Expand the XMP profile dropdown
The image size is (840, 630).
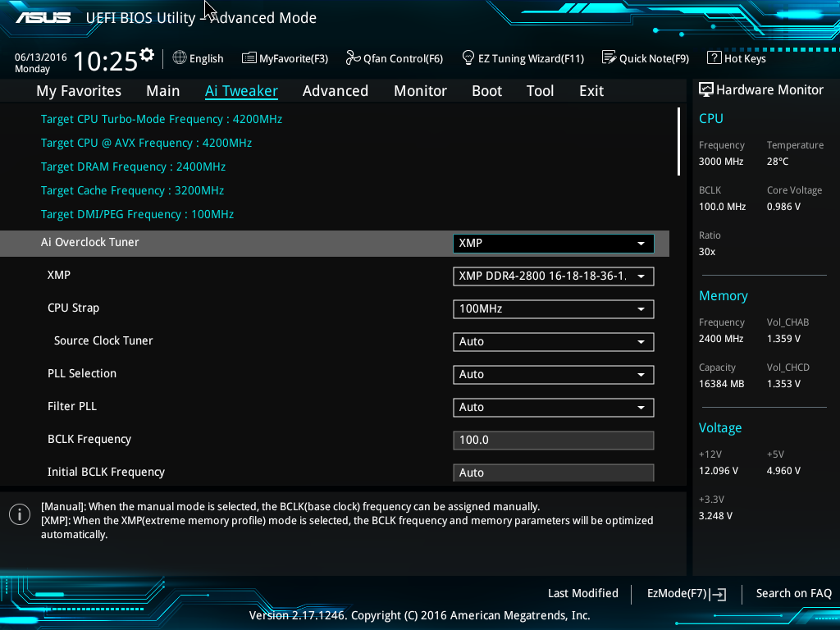point(554,276)
